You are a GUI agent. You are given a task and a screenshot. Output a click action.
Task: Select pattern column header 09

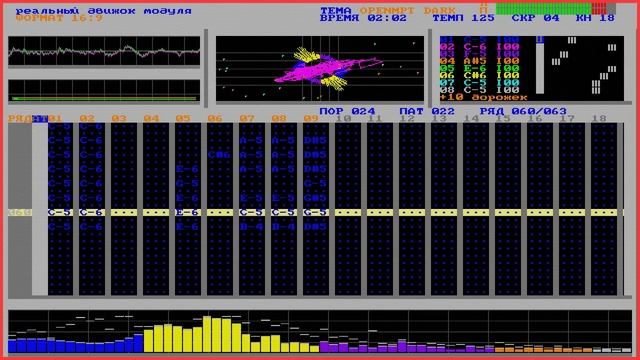point(311,119)
